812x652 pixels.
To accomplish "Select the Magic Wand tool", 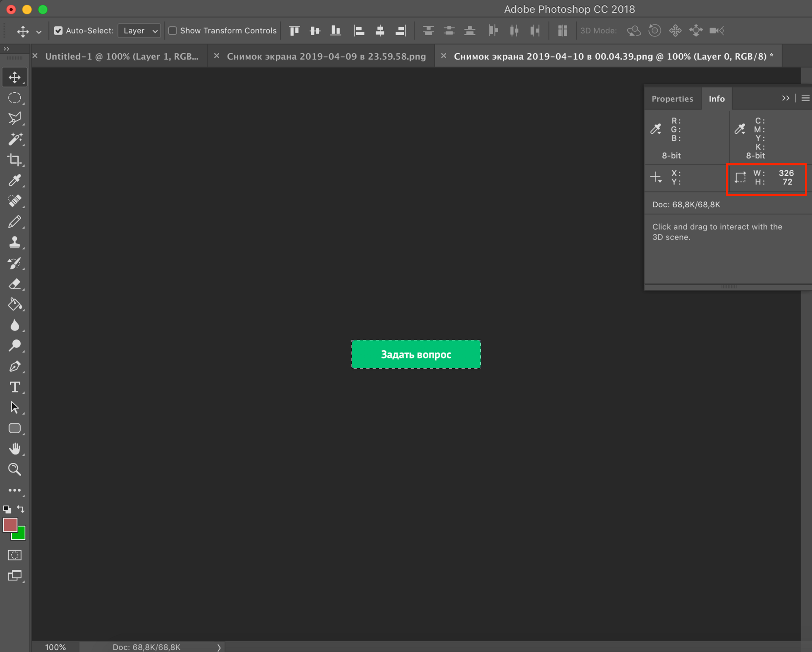I will (15, 139).
